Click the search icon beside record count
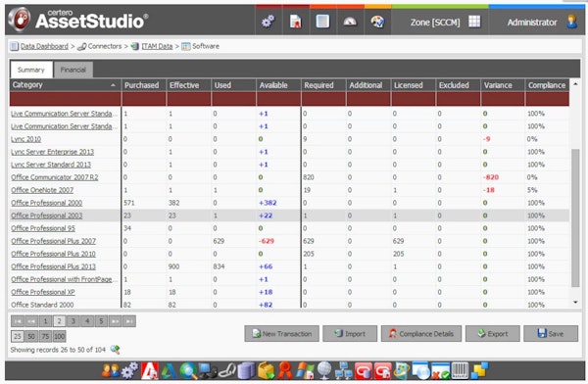The height and width of the screenshot is (384, 588). coord(115,350)
